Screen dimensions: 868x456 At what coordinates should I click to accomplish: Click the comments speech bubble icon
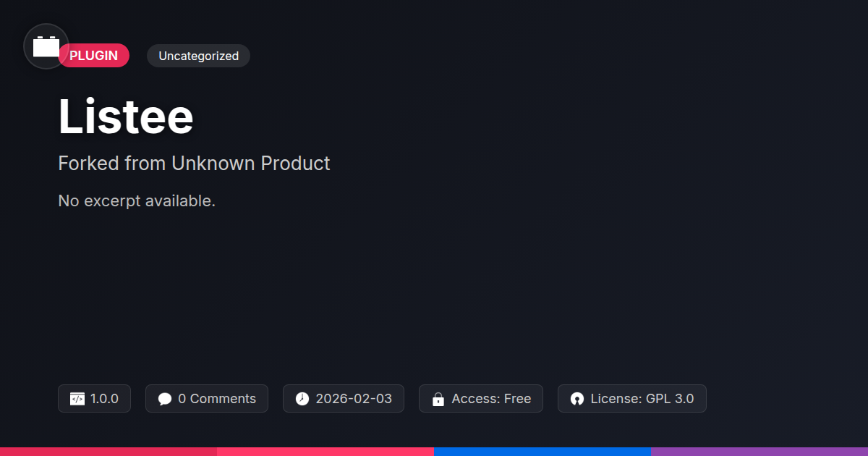165,399
